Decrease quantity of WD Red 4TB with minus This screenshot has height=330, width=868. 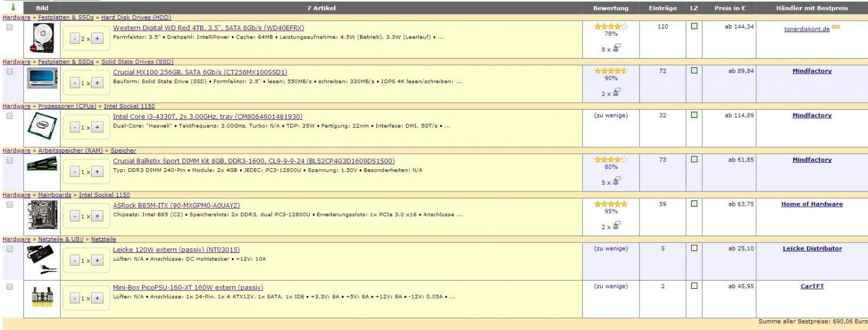pos(74,39)
